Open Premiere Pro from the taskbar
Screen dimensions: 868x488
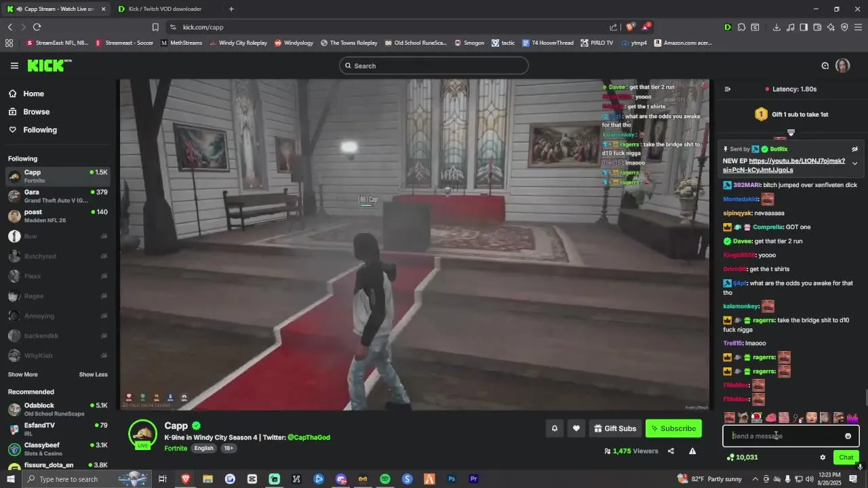click(474, 479)
